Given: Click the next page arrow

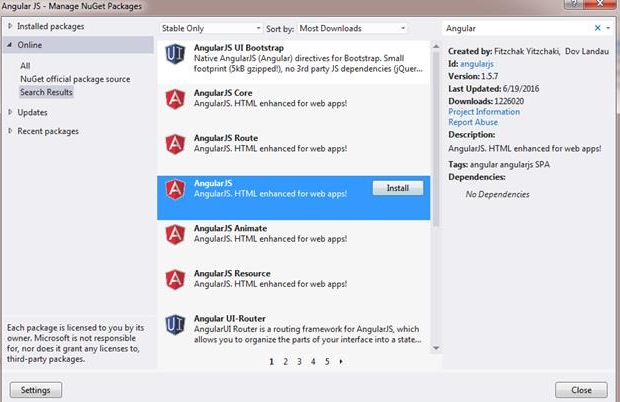Looking at the screenshot, I should [x=341, y=361].
